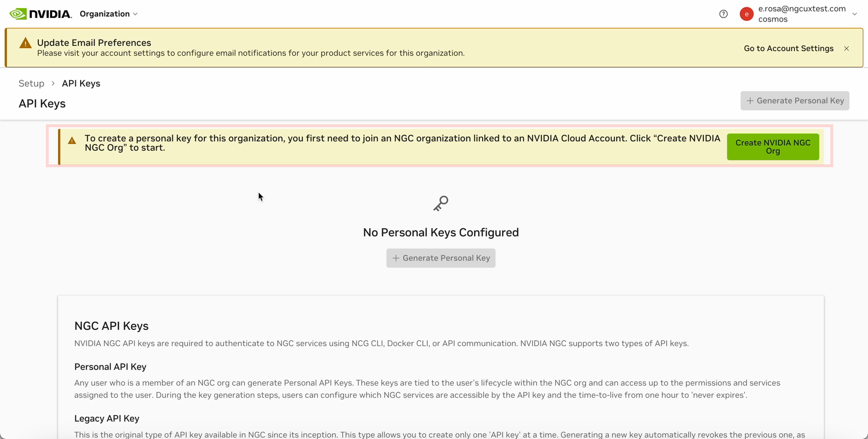Open the Organization dropdown menu
Viewport: 868px width, 439px height.
tap(108, 14)
